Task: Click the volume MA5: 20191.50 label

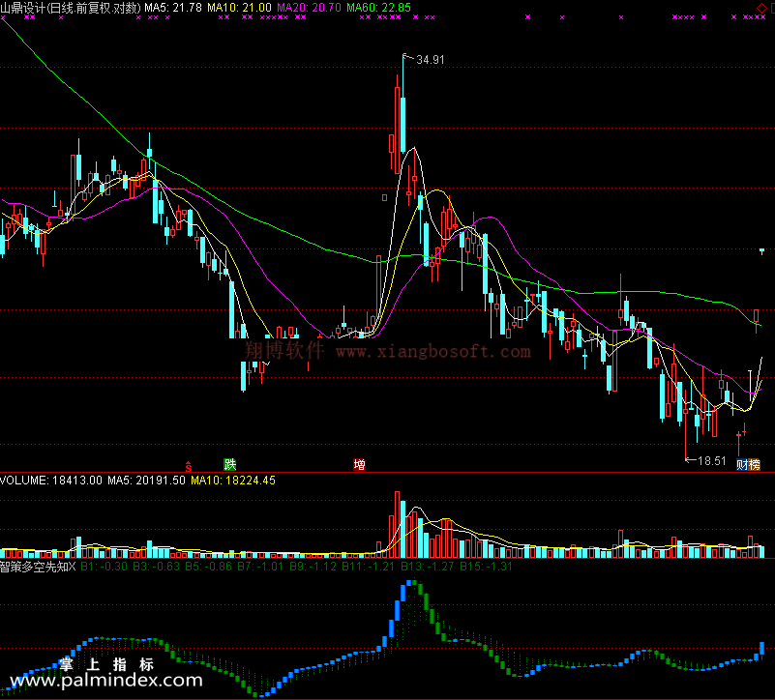Action: (x=146, y=481)
